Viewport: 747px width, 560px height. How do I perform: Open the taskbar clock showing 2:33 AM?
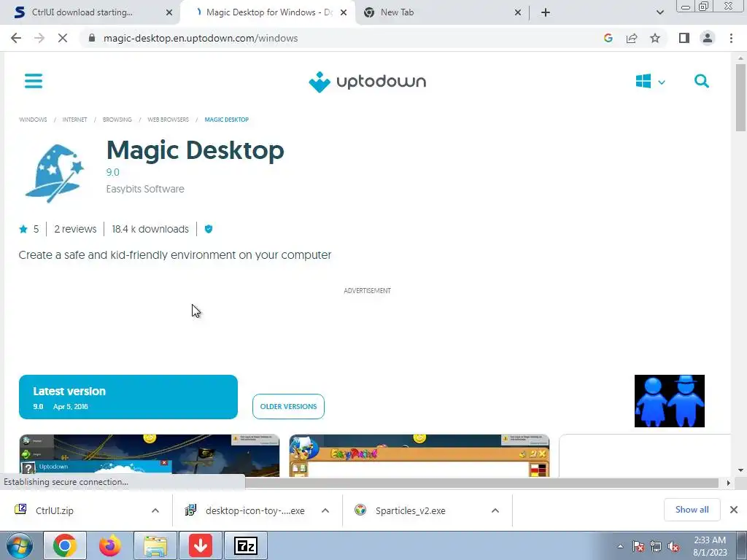pyautogui.click(x=710, y=546)
